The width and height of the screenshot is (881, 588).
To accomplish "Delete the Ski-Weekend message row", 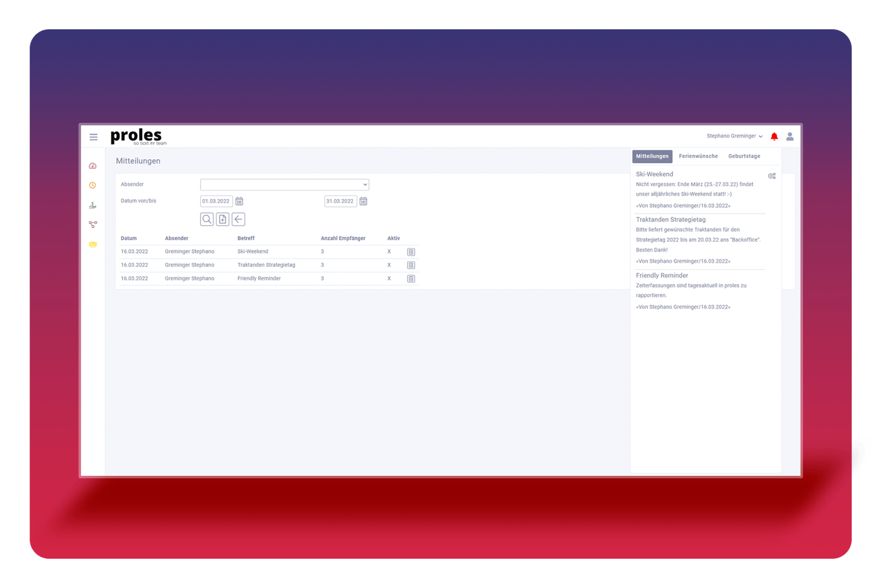I will coord(411,252).
